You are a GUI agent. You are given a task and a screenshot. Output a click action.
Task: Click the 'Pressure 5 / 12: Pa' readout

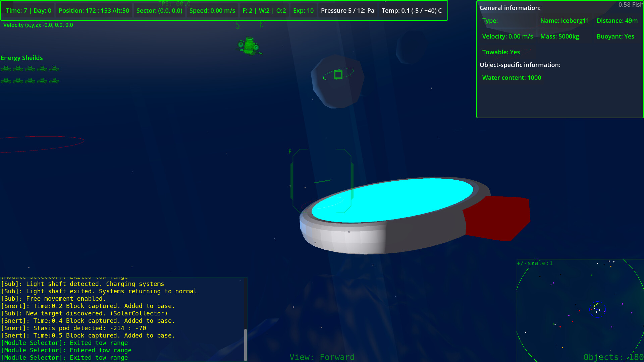pyautogui.click(x=347, y=11)
